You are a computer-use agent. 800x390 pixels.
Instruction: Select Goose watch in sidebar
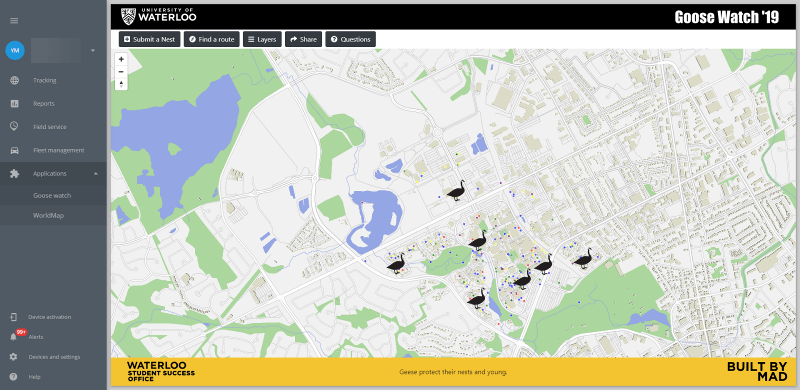pyautogui.click(x=52, y=196)
